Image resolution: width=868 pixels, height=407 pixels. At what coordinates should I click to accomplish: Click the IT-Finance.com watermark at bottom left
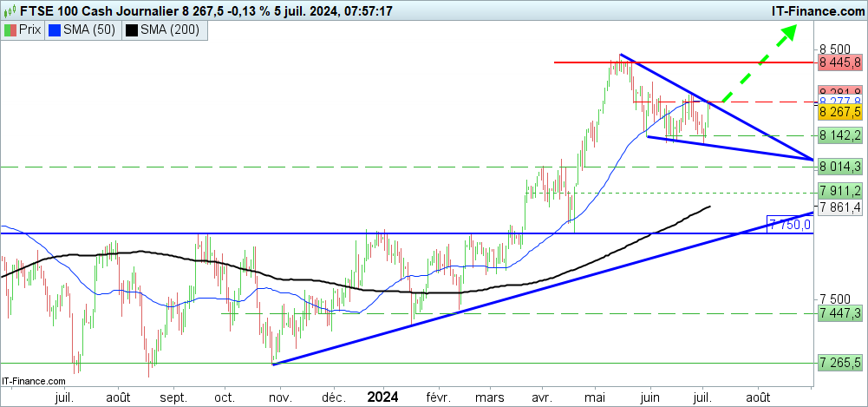[35, 381]
